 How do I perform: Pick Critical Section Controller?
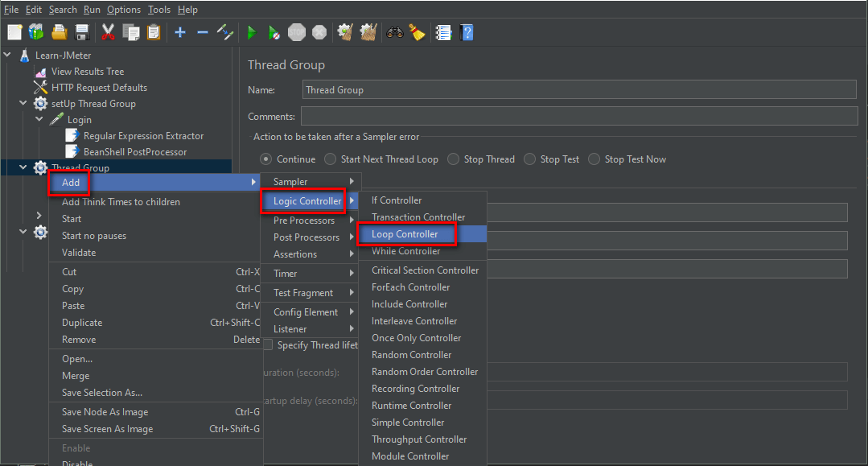[423, 270]
